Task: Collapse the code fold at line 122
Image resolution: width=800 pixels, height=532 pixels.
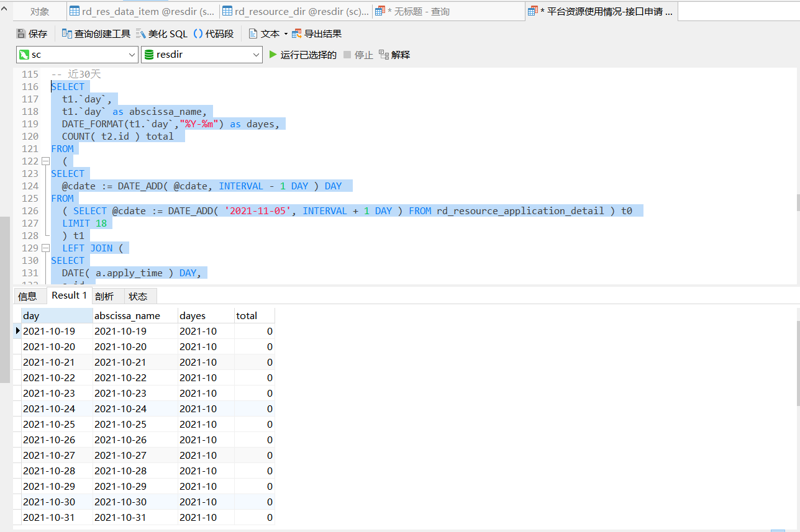Action: 45,161
